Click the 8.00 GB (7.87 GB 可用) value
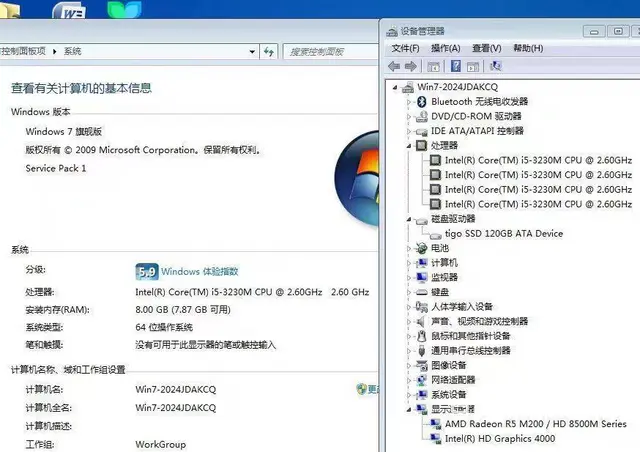The height and width of the screenshot is (452, 640). tap(183, 309)
